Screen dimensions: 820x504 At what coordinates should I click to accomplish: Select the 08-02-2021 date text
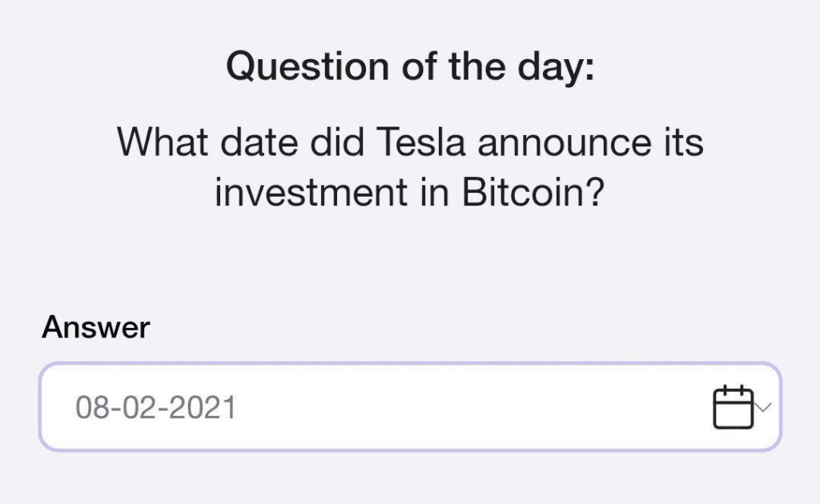(x=156, y=408)
